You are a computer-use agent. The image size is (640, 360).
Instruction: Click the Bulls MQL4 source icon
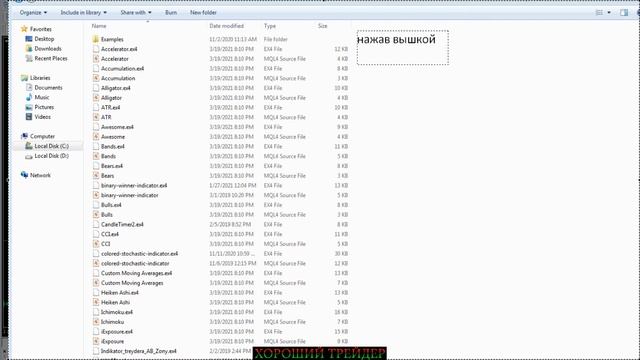pyautogui.click(x=96, y=215)
